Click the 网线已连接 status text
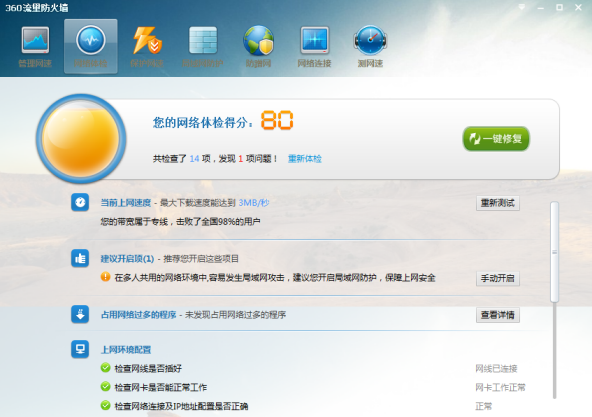This screenshot has width=592, height=417. click(496, 369)
